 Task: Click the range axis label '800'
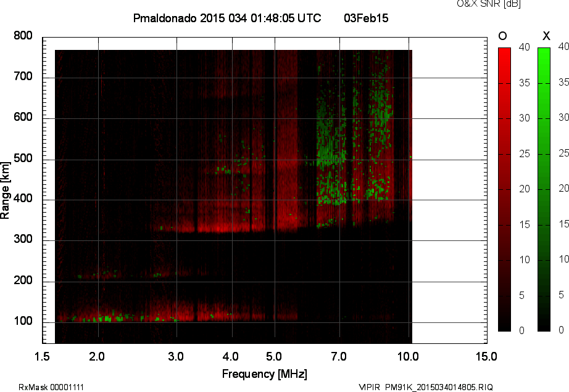point(23,36)
